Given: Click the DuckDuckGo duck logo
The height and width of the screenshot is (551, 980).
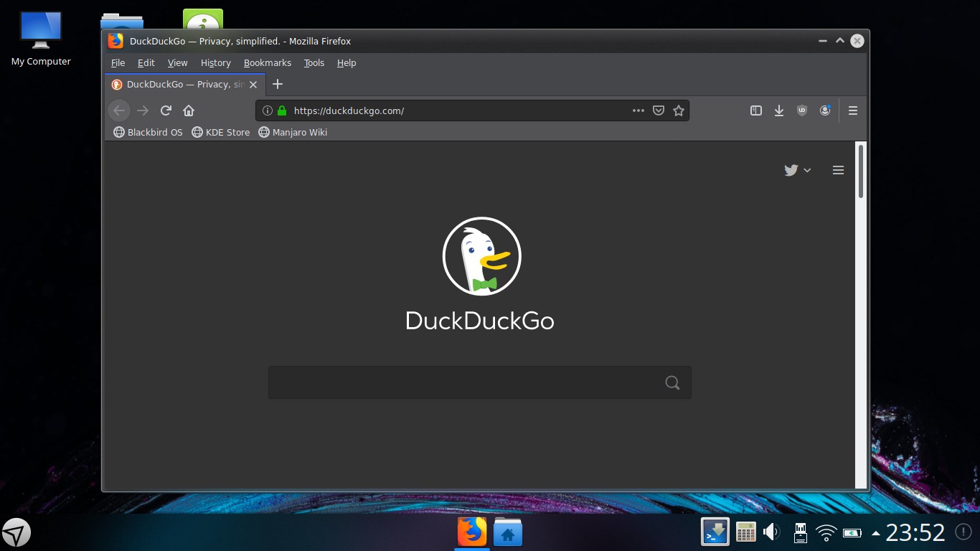Looking at the screenshot, I should click(x=481, y=256).
